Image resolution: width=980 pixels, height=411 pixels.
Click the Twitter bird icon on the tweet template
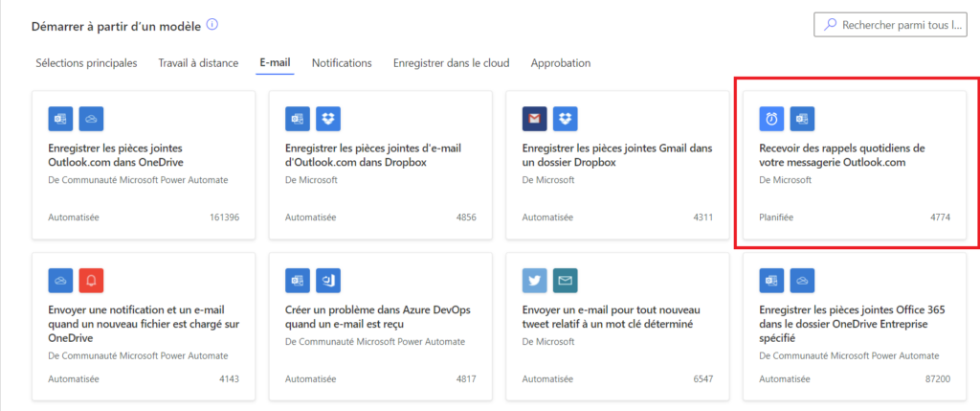534,280
